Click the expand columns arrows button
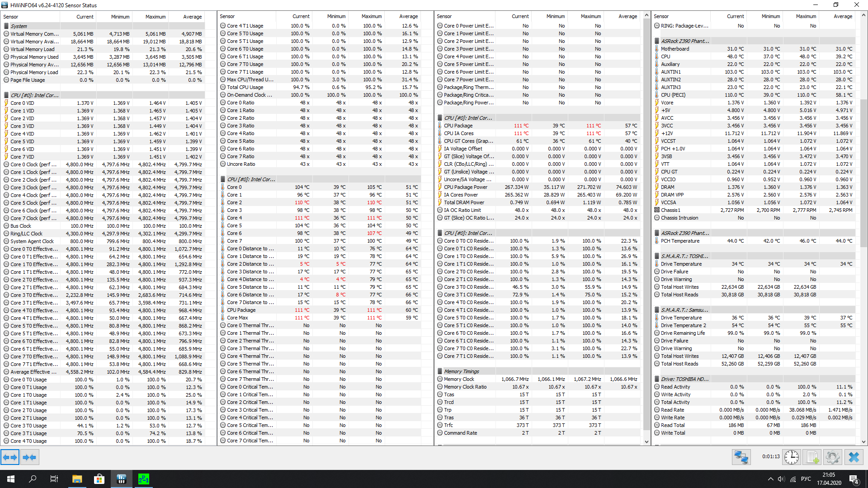Screen dimensions: 868x488 (x=10, y=457)
